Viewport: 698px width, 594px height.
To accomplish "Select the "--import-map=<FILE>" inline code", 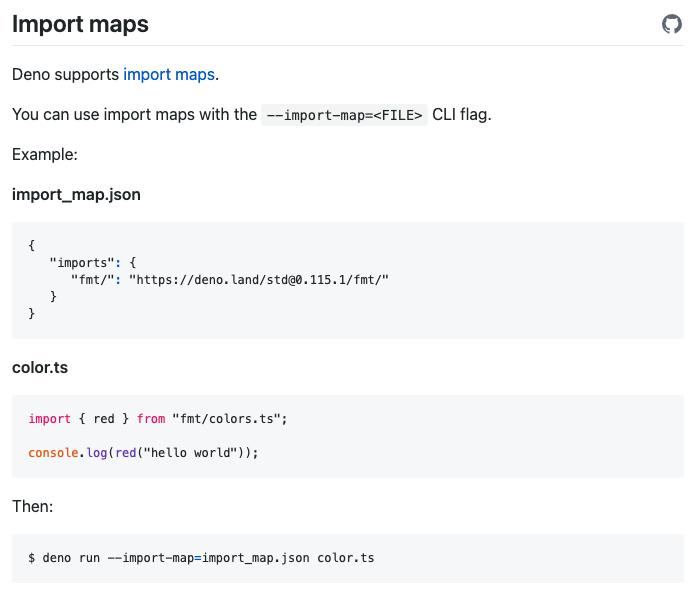I will (344, 115).
